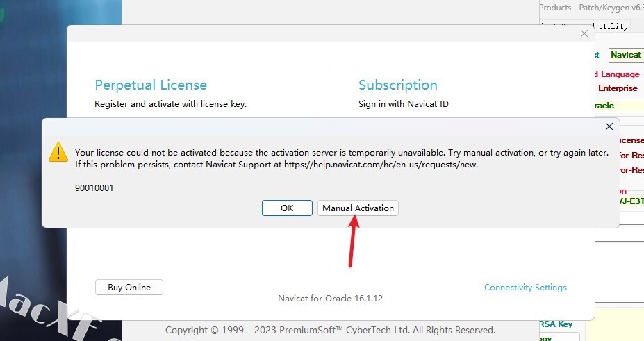644x341 pixels.
Task: Click the Oracle product field in keygen
Action: click(619, 106)
